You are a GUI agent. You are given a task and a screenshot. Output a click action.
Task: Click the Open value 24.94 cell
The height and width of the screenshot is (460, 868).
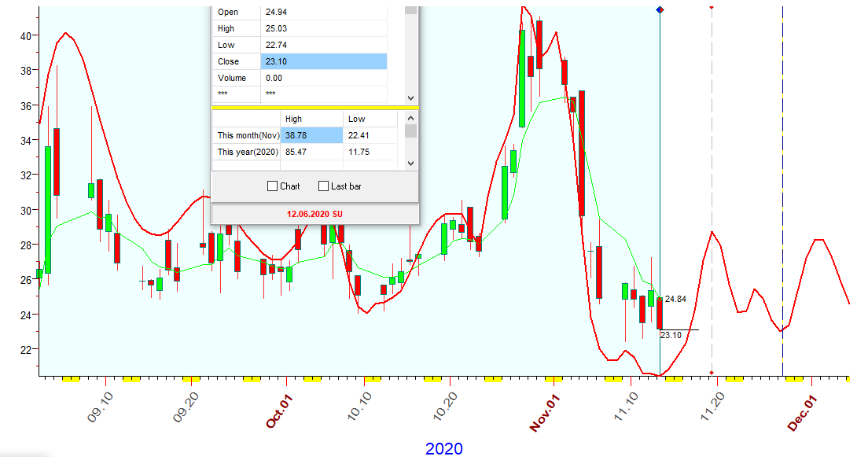click(x=323, y=12)
